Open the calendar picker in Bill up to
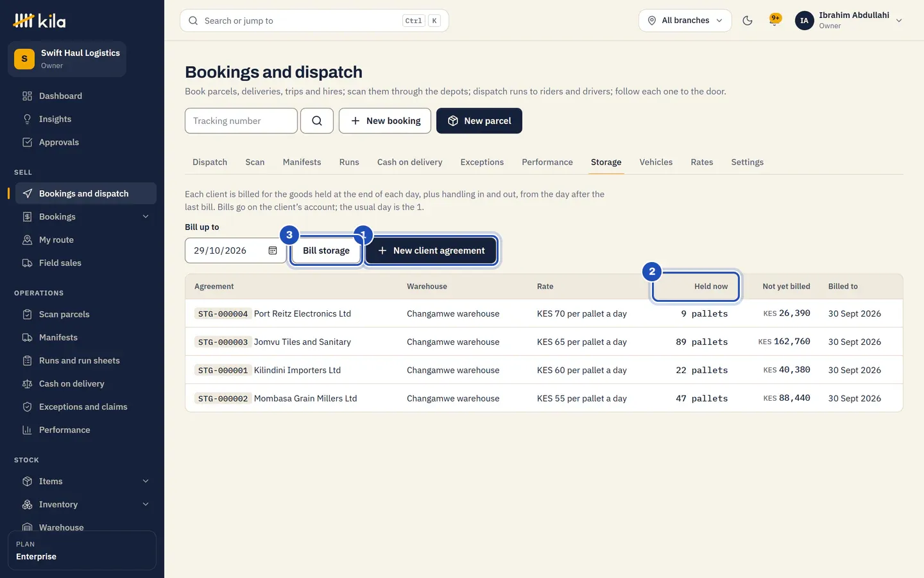The height and width of the screenshot is (578, 924). [x=273, y=250]
